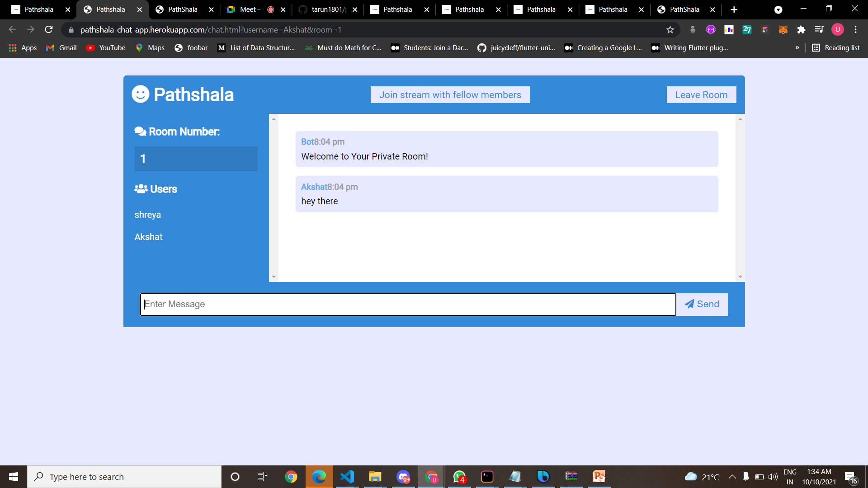Open media controls icon in toolbar
The image size is (868, 488).
[x=819, y=30]
